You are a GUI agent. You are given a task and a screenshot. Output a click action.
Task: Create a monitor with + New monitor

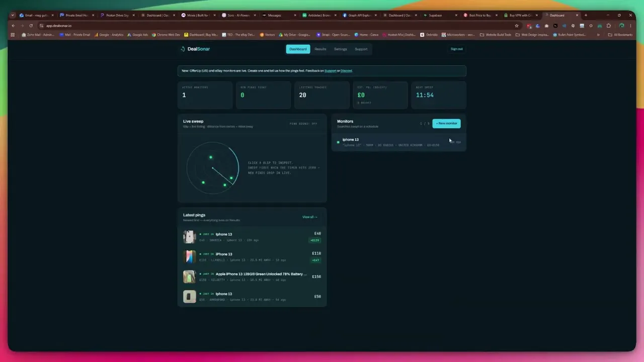(446, 123)
